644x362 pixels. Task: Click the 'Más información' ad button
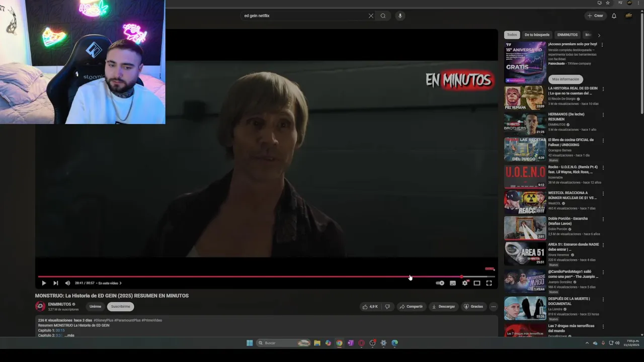[566, 79]
